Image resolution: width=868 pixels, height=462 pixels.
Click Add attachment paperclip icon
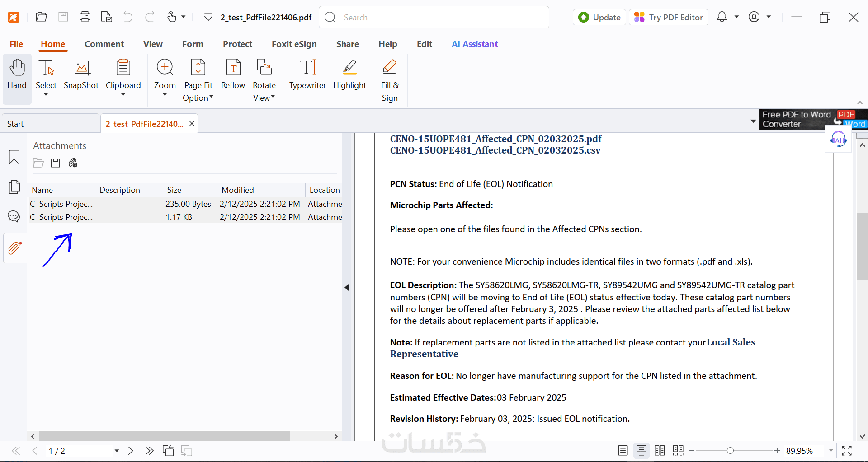pos(73,163)
